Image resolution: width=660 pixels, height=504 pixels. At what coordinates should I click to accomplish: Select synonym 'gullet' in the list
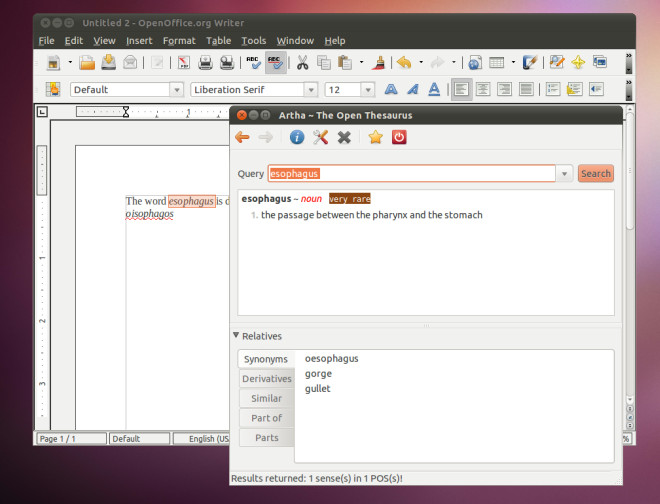[x=317, y=389]
